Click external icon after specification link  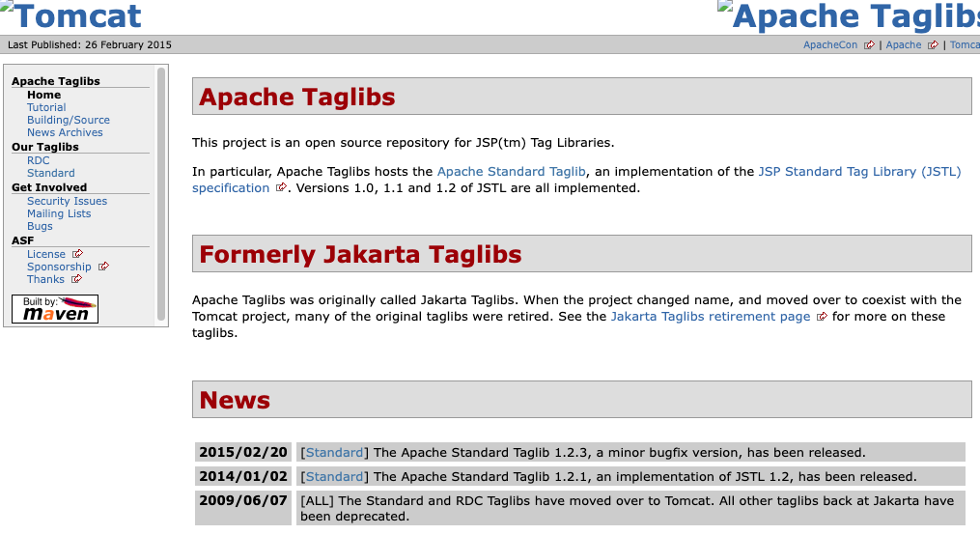pos(282,187)
